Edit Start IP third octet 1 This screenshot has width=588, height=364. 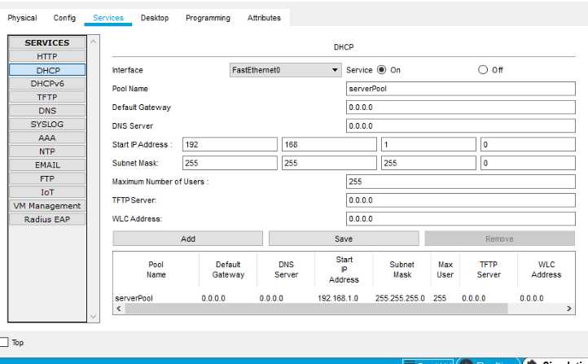pyautogui.click(x=428, y=144)
